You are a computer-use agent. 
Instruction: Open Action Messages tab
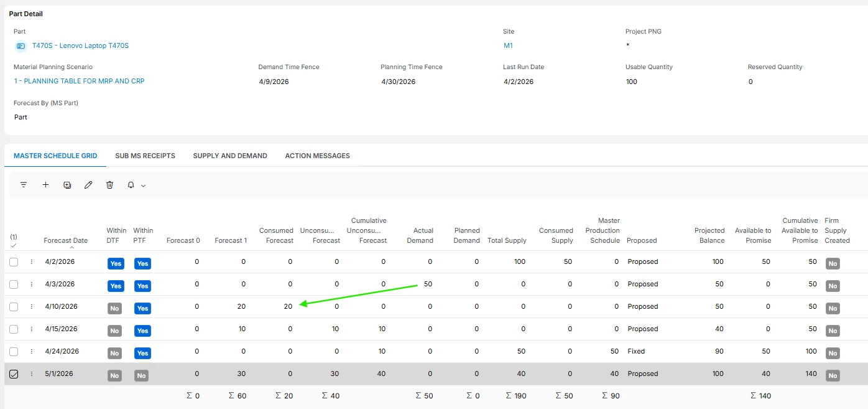pyautogui.click(x=317, y=156)
